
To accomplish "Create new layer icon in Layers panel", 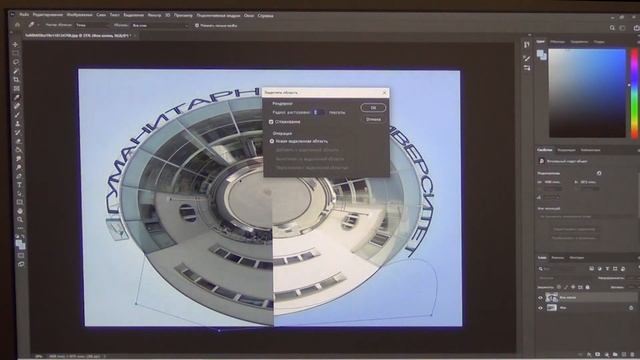I will click(x=623, y=355).
